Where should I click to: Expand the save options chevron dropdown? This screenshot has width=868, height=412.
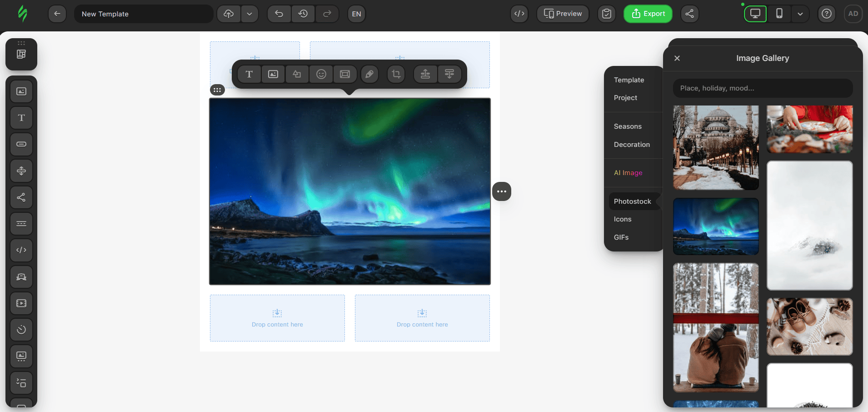(x=249, y=14)
